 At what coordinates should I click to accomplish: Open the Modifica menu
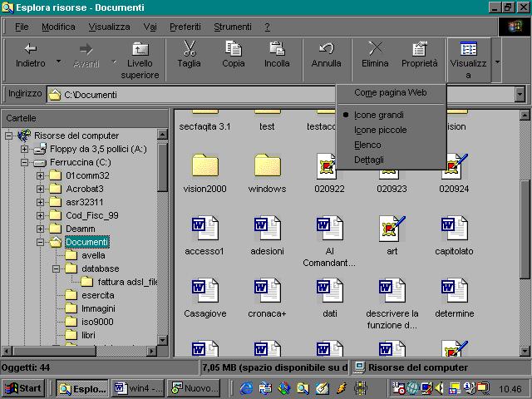point(58,27)
